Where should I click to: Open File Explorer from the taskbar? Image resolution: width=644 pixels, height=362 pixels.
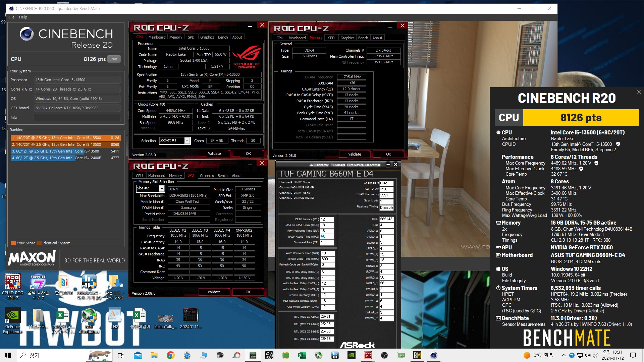click(154, 355)
